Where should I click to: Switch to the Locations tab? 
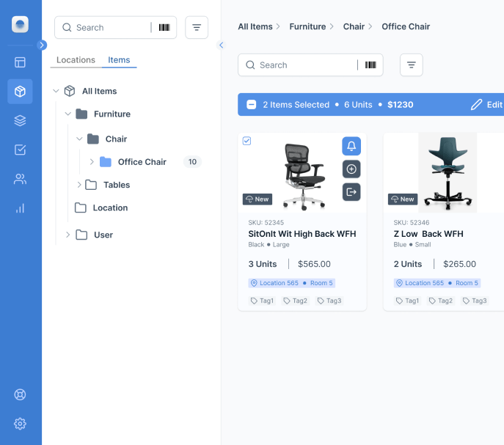click(x=76, y=60)
